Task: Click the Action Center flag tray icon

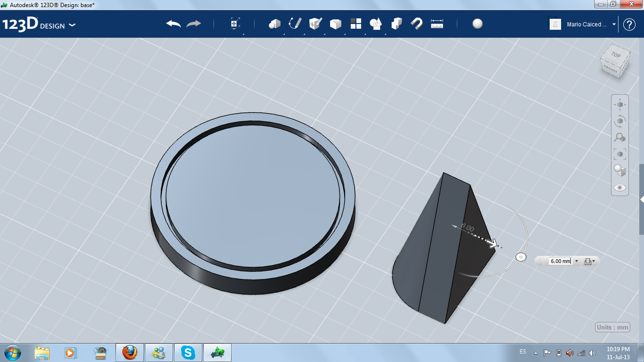Action: (547, 353)
